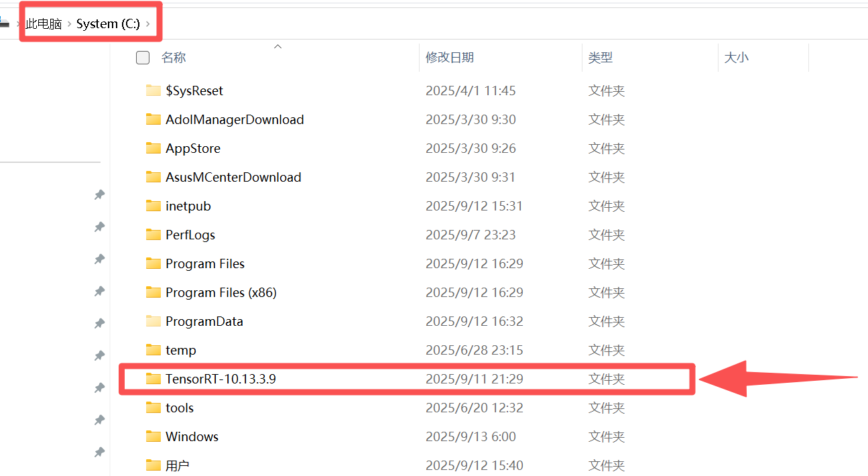
Task: Sort files by 修改日期 column
Action: [x=450, y=58]
